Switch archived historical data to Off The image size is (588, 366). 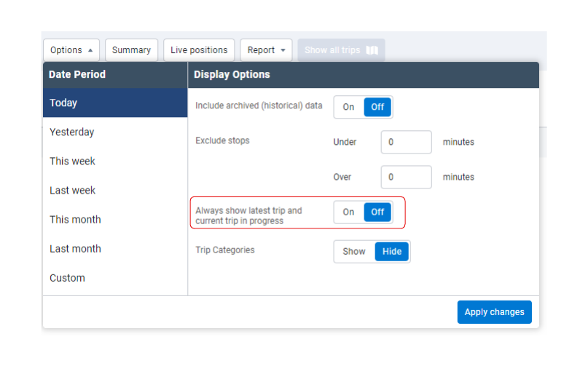point(377,107)
